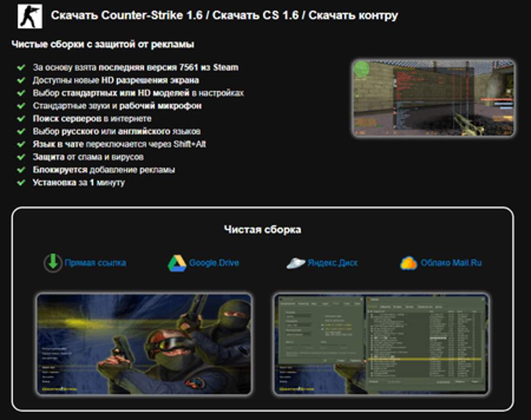Screen dimensions: 531x420
Task: Enlarge the main menu soldiers screenshot
Action: click(144, 344)
